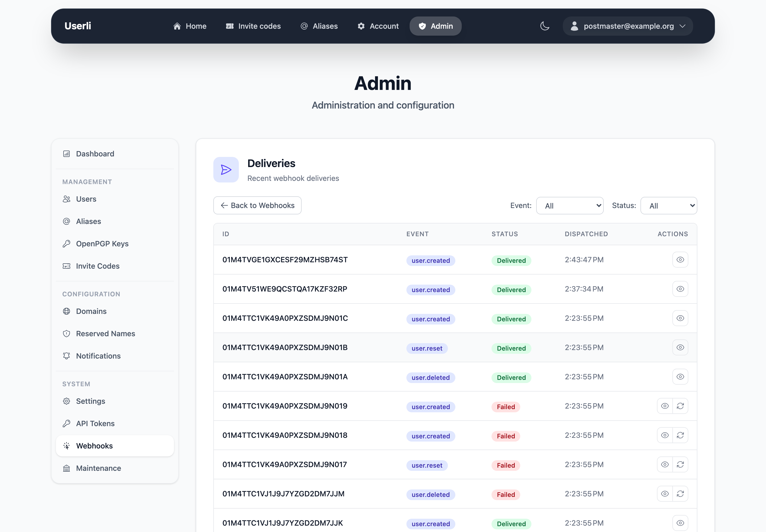Open Domains in the sidebar
The image size is (766, 532).
[115, 311]
